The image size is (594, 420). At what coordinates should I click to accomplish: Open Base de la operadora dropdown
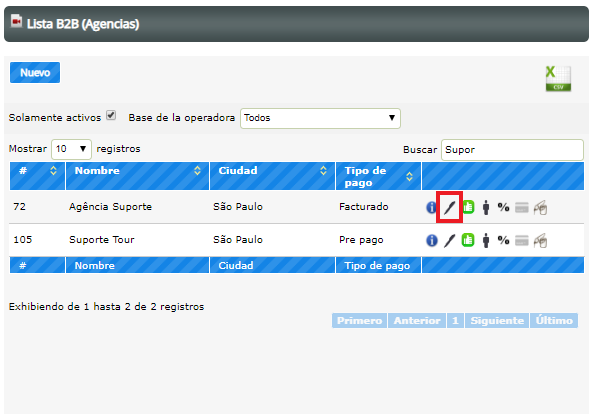point(320,118)
